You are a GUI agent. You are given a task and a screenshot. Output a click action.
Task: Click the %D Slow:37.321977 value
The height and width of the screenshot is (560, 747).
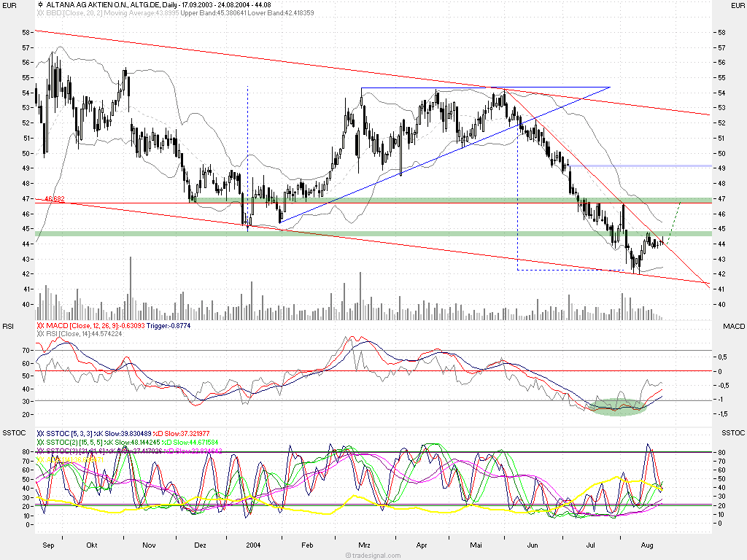[x=181, y=434]
